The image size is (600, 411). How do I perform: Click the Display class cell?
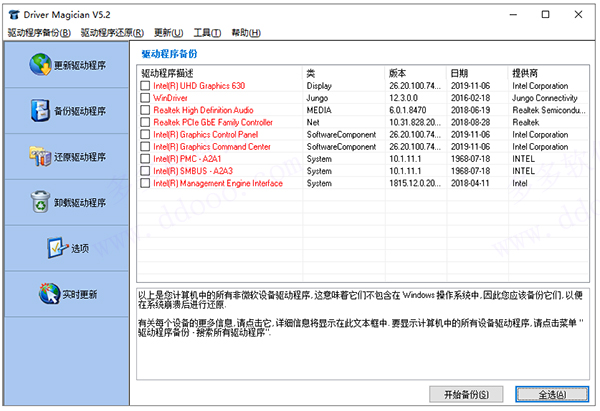(x=319, y=86)
